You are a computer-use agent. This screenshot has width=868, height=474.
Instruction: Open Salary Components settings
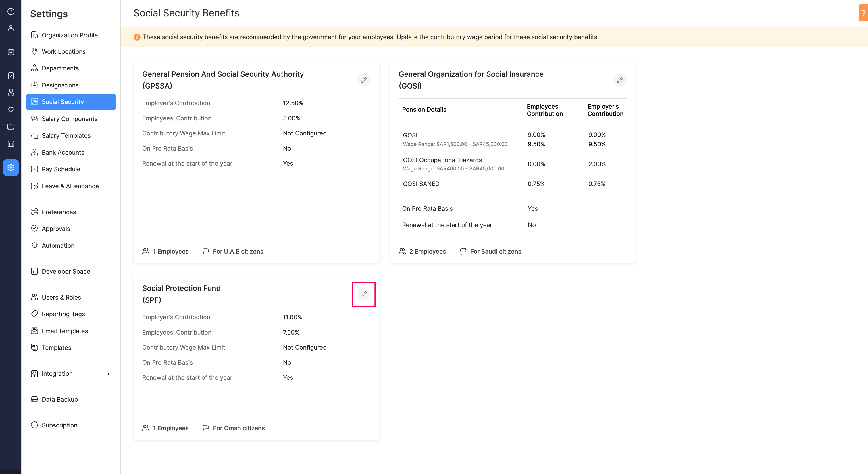[70, 119]
